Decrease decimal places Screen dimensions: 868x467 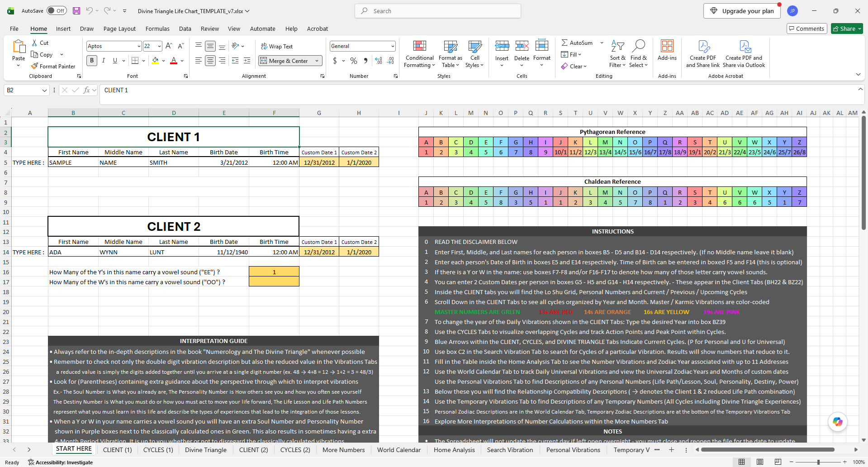pyautogui.click(x=390, y=61)
